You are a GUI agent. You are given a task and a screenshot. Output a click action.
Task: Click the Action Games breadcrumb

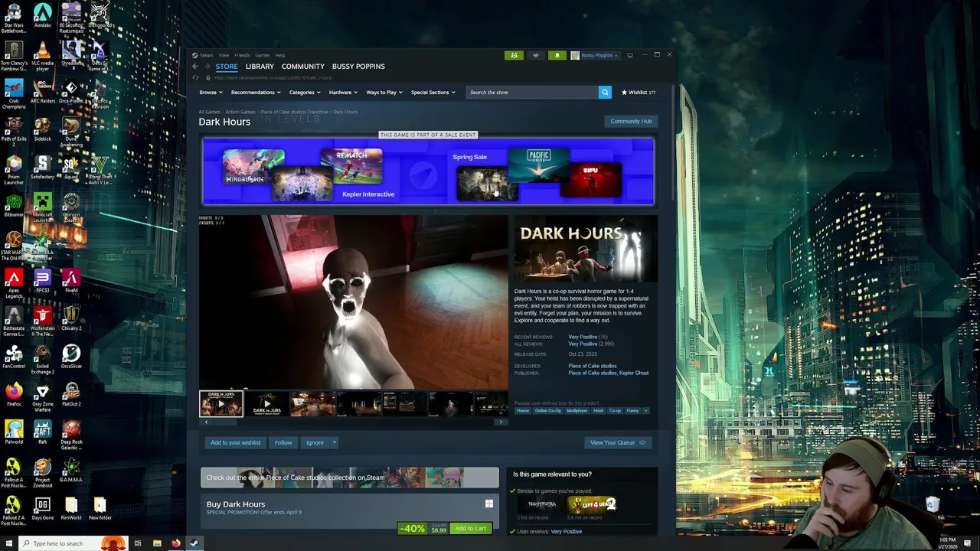point(240,112)
